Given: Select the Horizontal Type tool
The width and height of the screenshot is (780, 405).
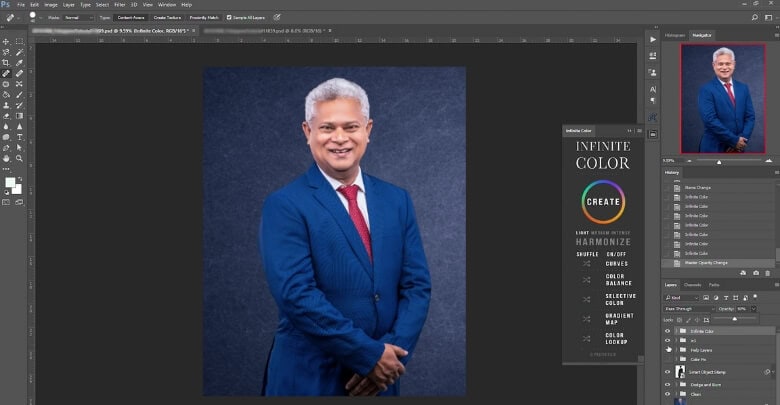Looking at the screenshot, I should (19, 137).
